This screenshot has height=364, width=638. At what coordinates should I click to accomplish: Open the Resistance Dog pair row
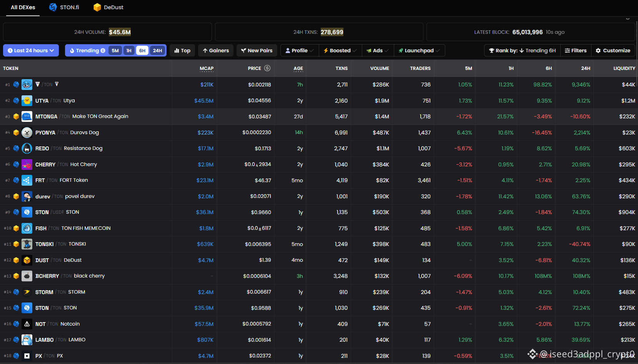coord(319,148)
